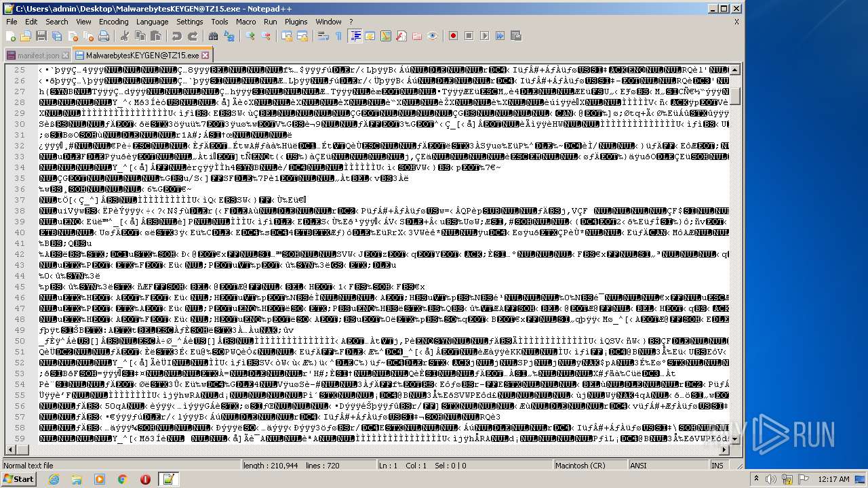Click the Save All toolbar icon
The image size is (868, 488).
[56, 36]
